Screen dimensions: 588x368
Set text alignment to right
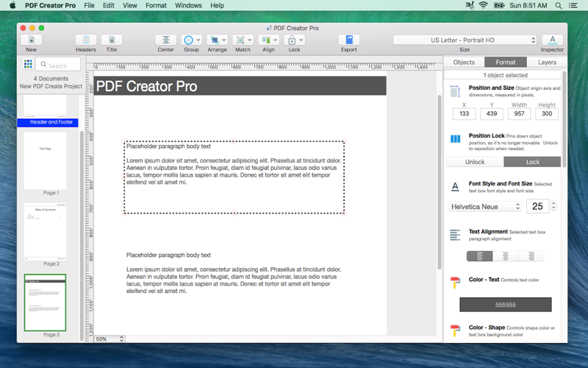click(x=531, y=256)
